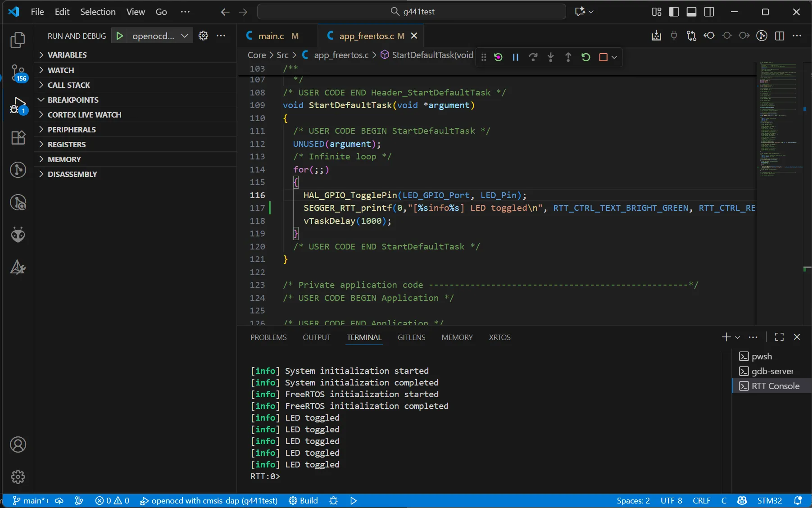
Task: Open the PlatformIO alien icon view
Action: (x=18, y=235)
